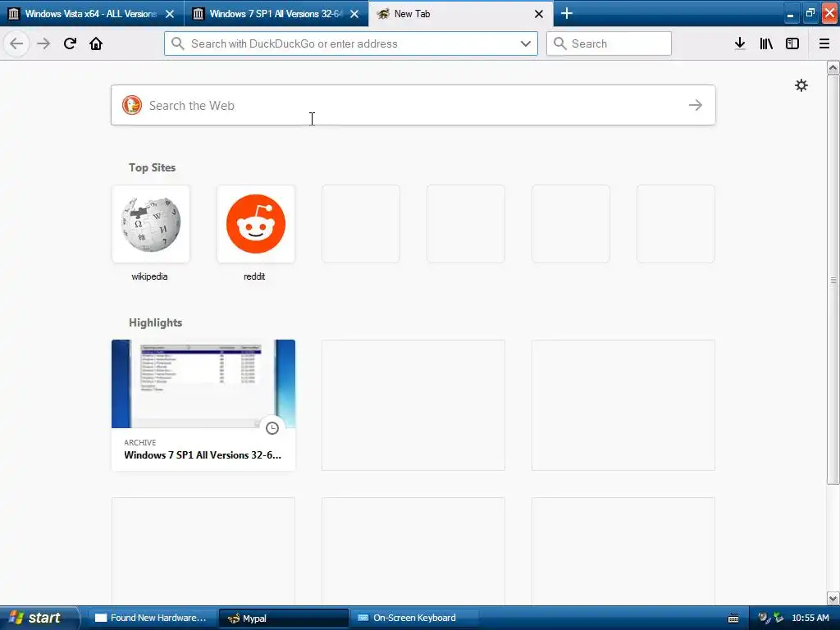Click the taskbar clock showing 10:55 AM
The height and width of the screenshot is (630, 840).
pyautogui.click(x=810, y=618)
